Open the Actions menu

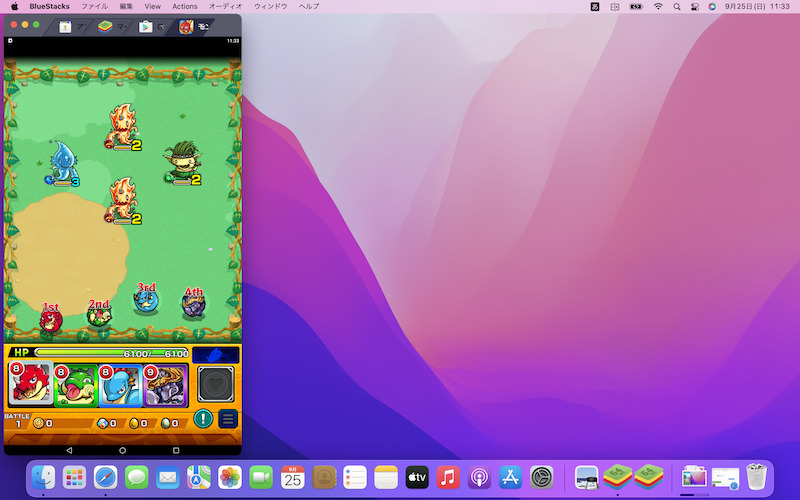(x=185, y=6)
